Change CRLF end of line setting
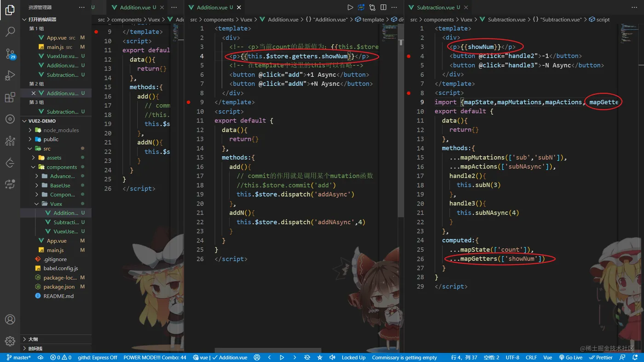The width and height of the screenshot is (644, 362). (x=531, y=357)
